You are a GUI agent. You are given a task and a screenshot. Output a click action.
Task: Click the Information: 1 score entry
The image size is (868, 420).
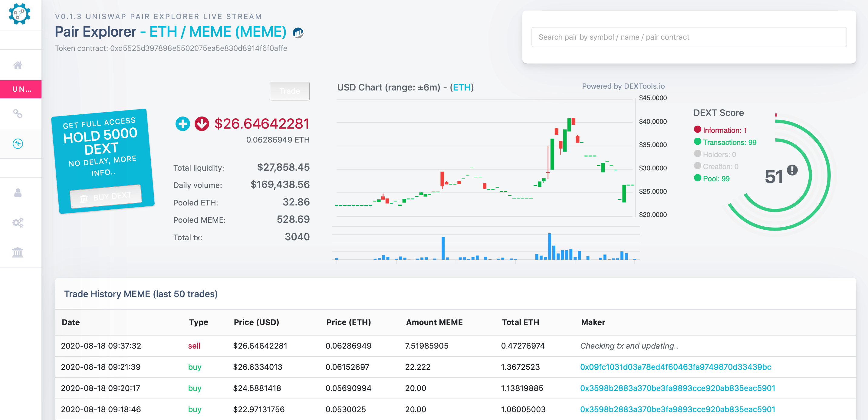(720, 130)
